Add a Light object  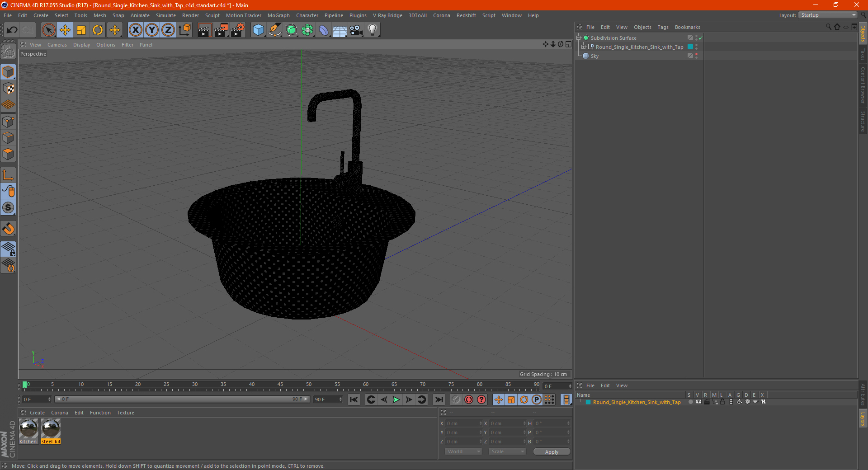pos(373,30)
